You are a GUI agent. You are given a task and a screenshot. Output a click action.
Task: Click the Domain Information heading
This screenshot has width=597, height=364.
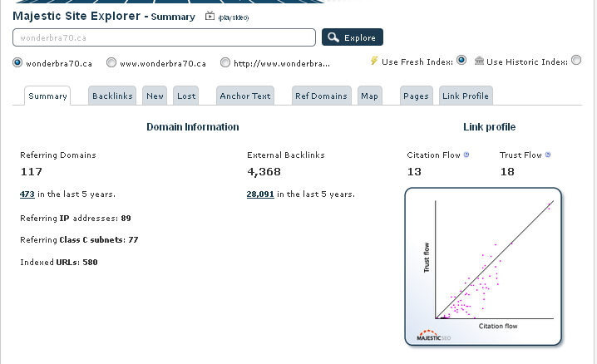(x=193, y=127)
